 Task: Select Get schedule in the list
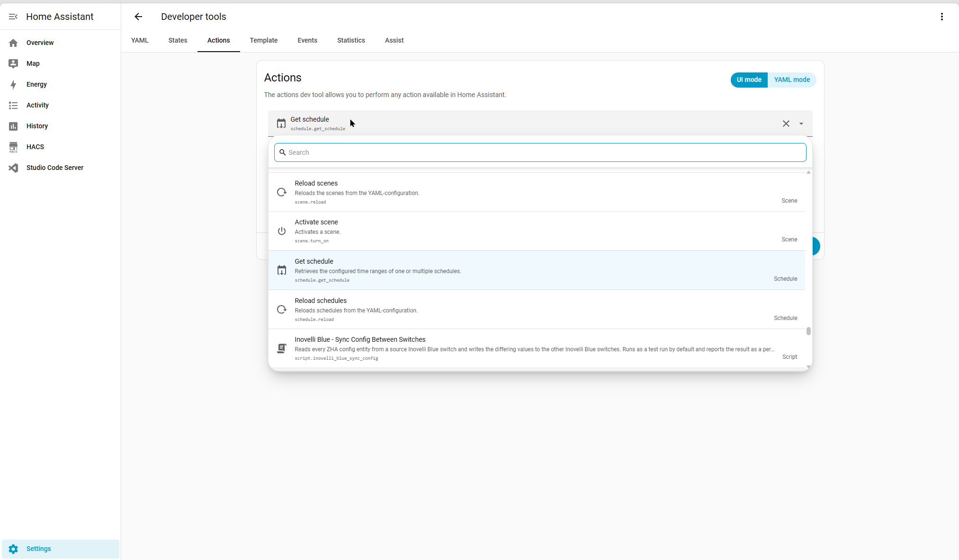click(x=537, y=270)
